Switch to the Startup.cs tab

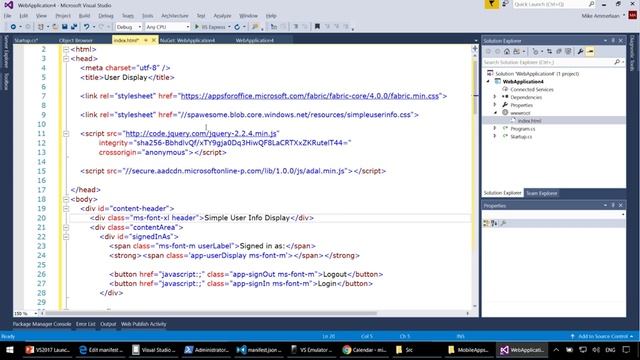pos(26,40)
